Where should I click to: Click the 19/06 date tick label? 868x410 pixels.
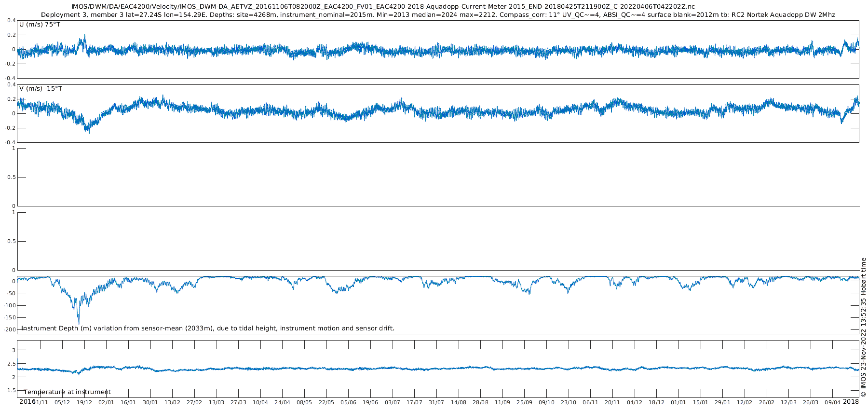[370, 402]
